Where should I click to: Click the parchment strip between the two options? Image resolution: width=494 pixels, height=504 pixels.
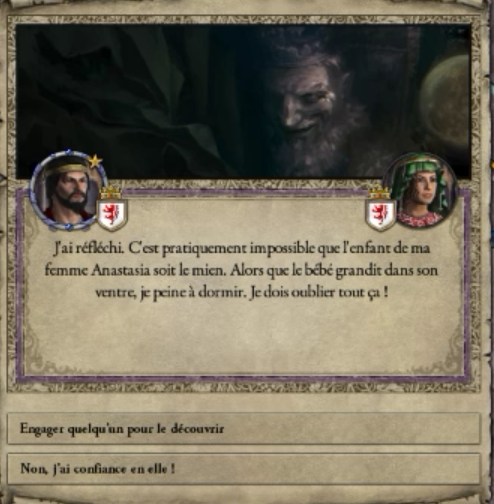point(244,449)
